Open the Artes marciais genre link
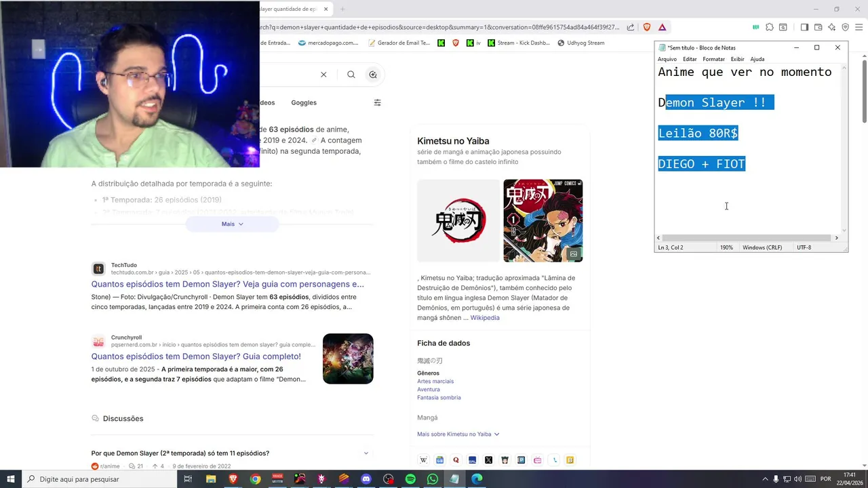This screenshot has width=868, height=488. tap(435, 381)
